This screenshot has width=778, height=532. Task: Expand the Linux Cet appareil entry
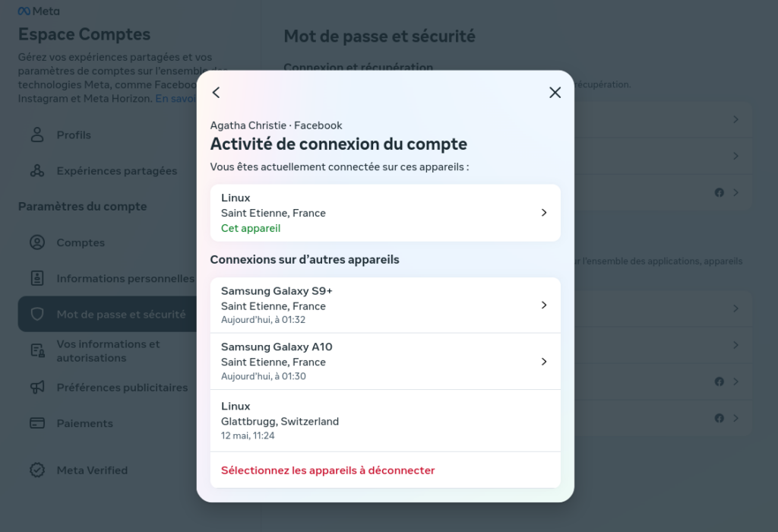click(x=385, y=213)
